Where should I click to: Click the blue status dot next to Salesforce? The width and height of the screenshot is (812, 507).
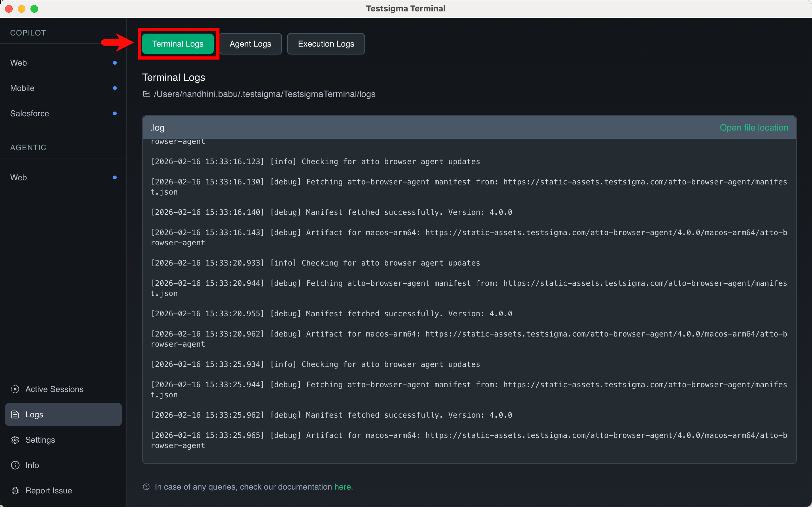click(115, 113)
